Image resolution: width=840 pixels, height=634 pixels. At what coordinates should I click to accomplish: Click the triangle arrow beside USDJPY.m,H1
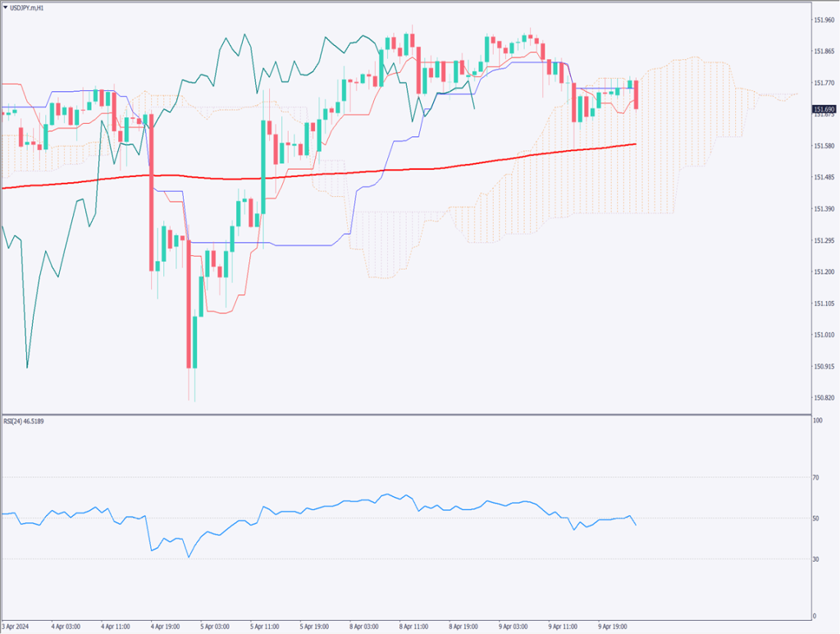tap(5, 7)
